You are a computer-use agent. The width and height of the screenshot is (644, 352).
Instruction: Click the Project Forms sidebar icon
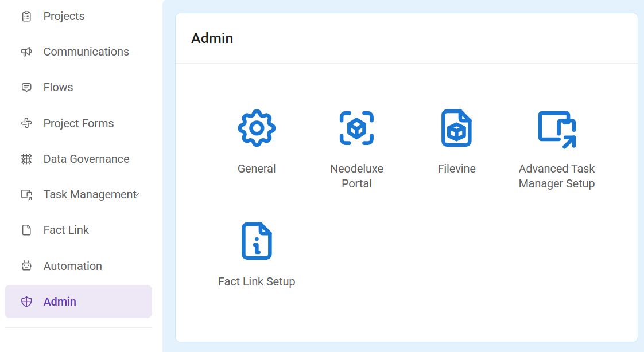pyautogui.click(x=27, y=123)
